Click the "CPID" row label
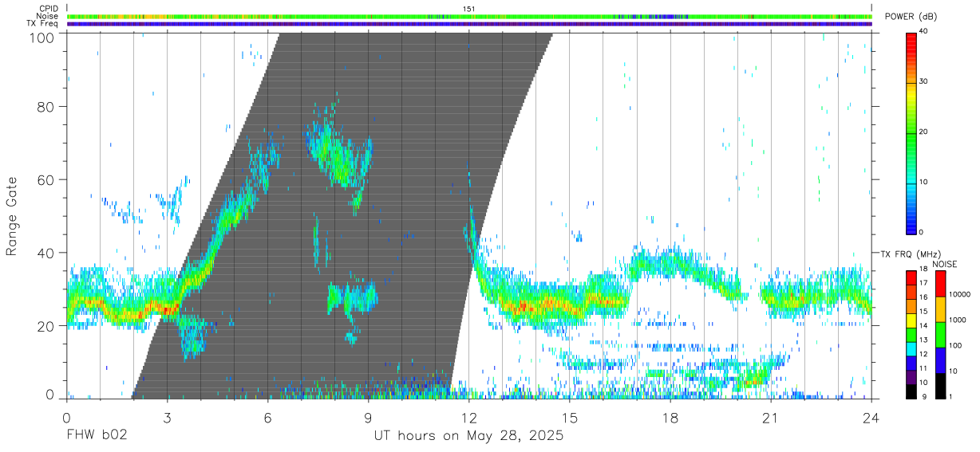The height and width of the screenshot is (452, 980). pos(49,8)
